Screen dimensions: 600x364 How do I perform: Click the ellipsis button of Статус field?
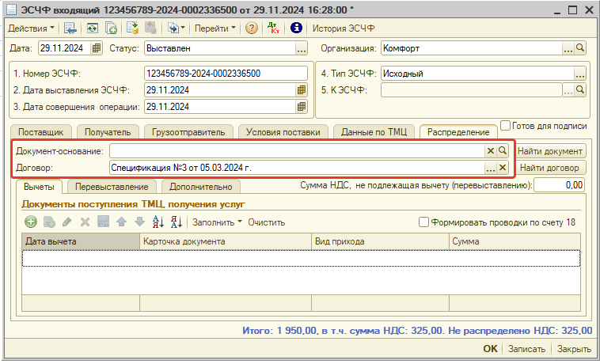point(302,48)
